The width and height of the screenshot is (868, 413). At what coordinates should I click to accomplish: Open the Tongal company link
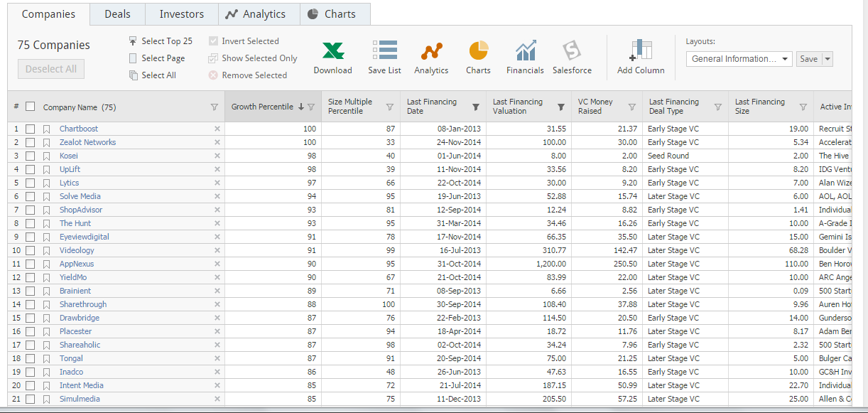coord(71,359)
